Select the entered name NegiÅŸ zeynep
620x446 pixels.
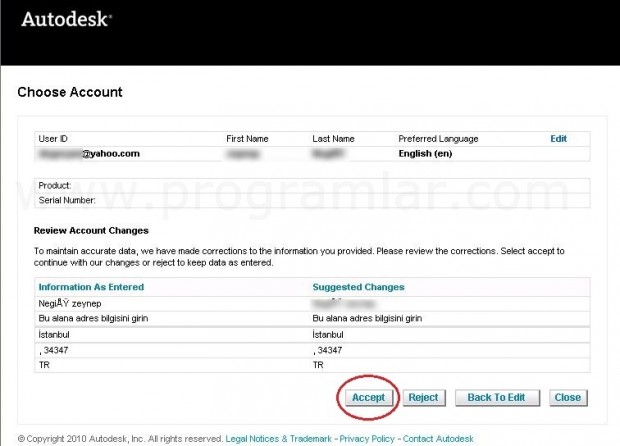pyautogui.click(x=70, y=304)
